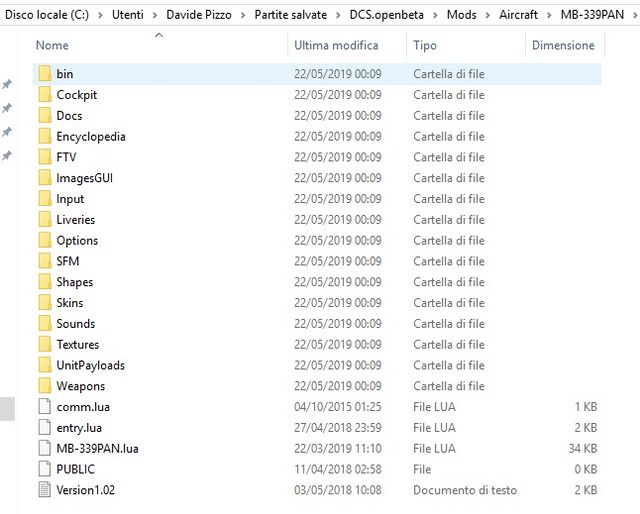Select the Shapes folder icon

coord(45,282)
